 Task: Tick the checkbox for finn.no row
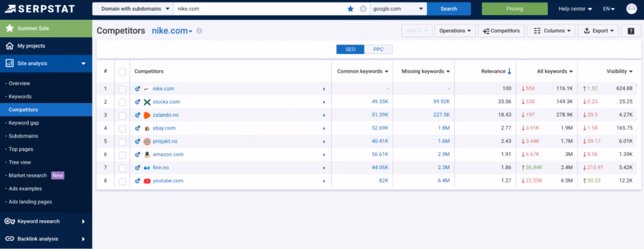coord(123,168)
